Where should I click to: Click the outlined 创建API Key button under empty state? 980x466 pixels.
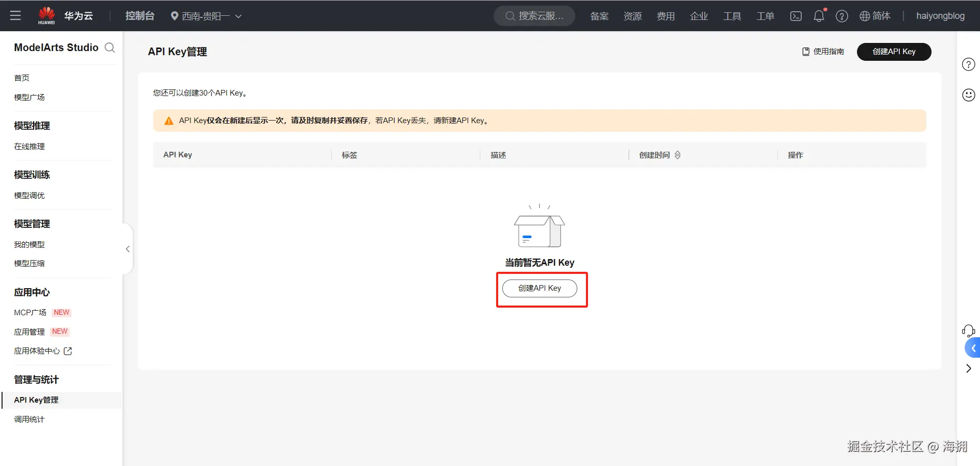(x=540, y=288)
